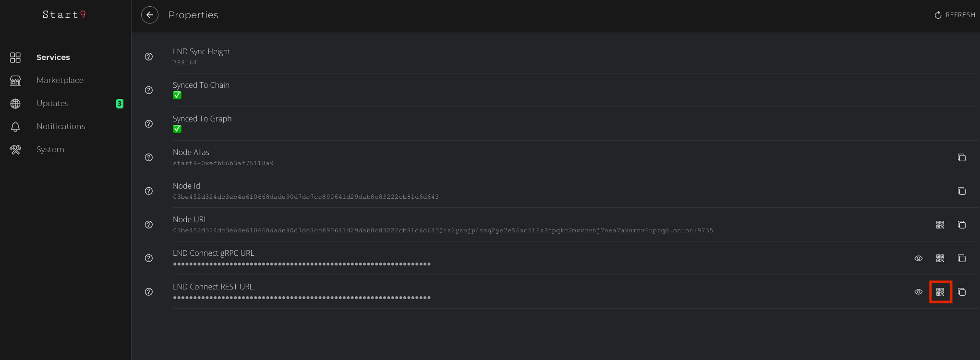Copy the LND Connect gRPC URL
Viewport: 980px width, 360px height.
tap(962, 258)
